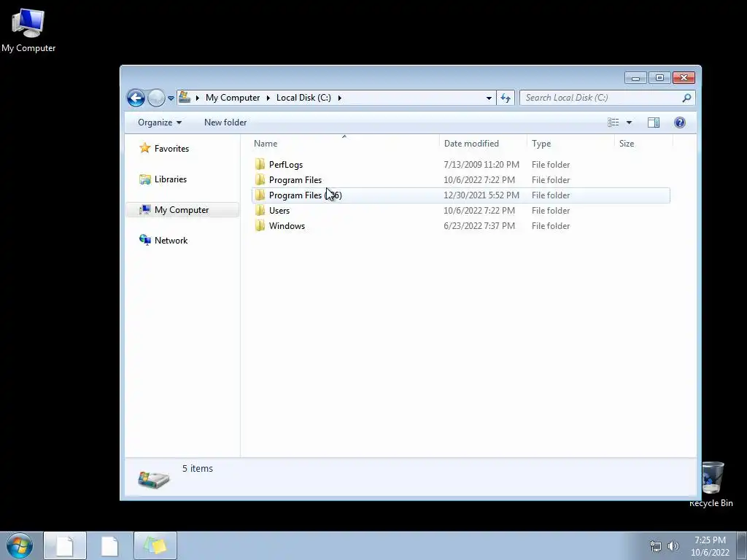Select My Computer in address breadcrumb

pyautogui.click(x=233, y=98)
